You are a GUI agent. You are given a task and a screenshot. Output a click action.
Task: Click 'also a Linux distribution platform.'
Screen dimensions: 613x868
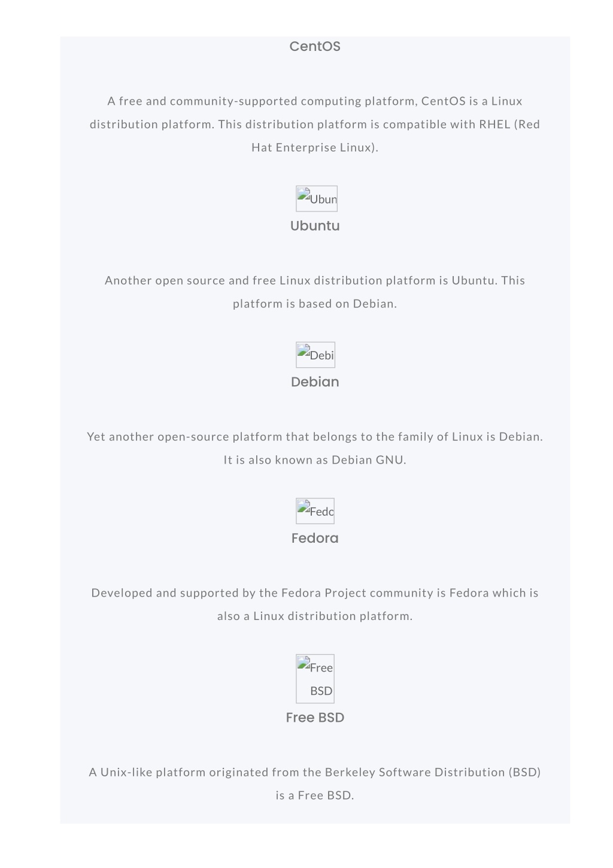click(315, 616)
